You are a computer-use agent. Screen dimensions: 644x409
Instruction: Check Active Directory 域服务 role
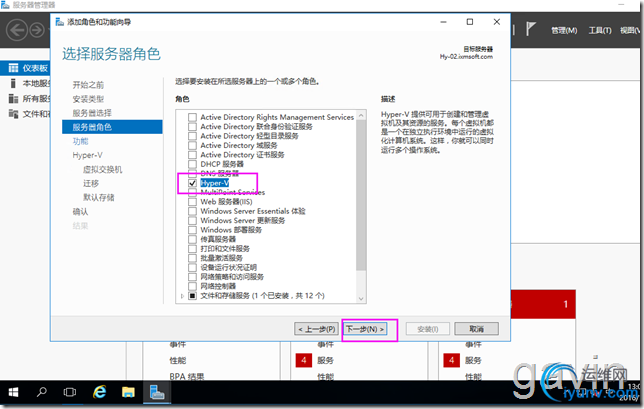pos(192,145)
